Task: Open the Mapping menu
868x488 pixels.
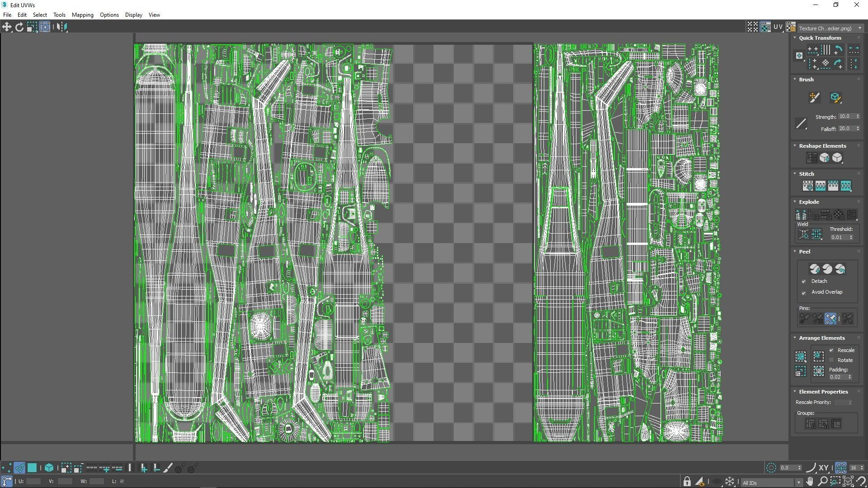Action: (x=82, y=15)
